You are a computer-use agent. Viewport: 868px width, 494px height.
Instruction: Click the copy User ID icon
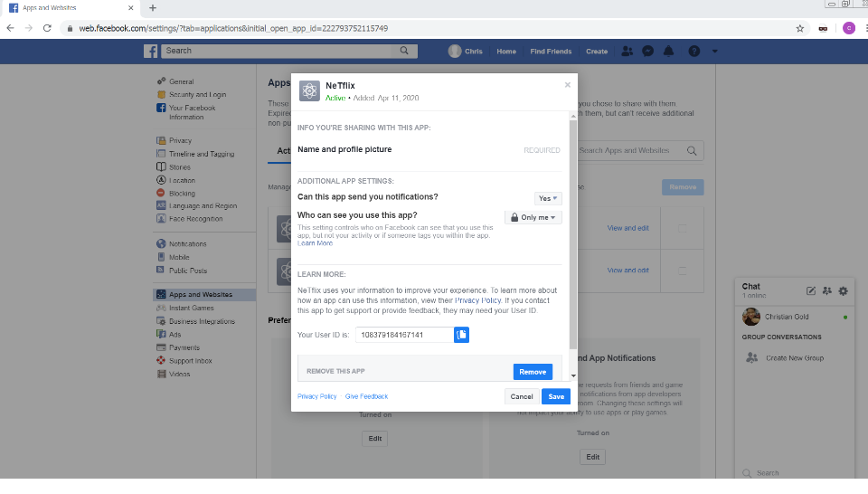pos(461,335)
